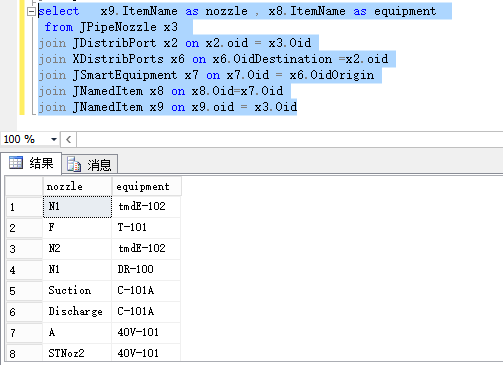Click equipment cell 40V-101 in row 7
Screen dimensions: 503x365
click(146, 333)
